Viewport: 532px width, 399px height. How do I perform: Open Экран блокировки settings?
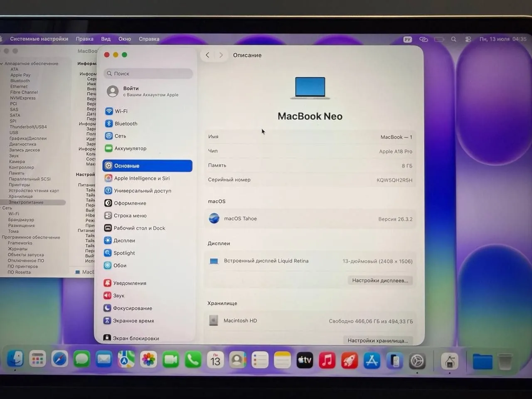(x=148, y=338)
